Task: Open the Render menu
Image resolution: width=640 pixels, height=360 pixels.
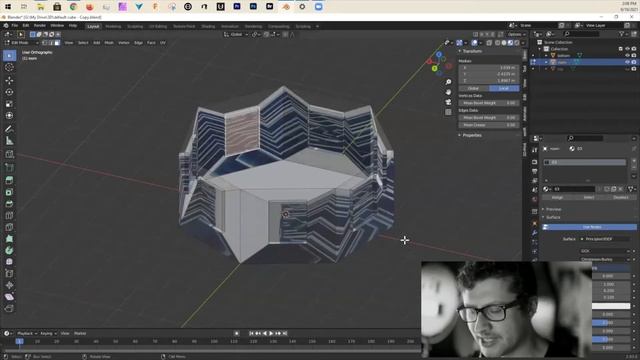Action: [x=40, y=26]
